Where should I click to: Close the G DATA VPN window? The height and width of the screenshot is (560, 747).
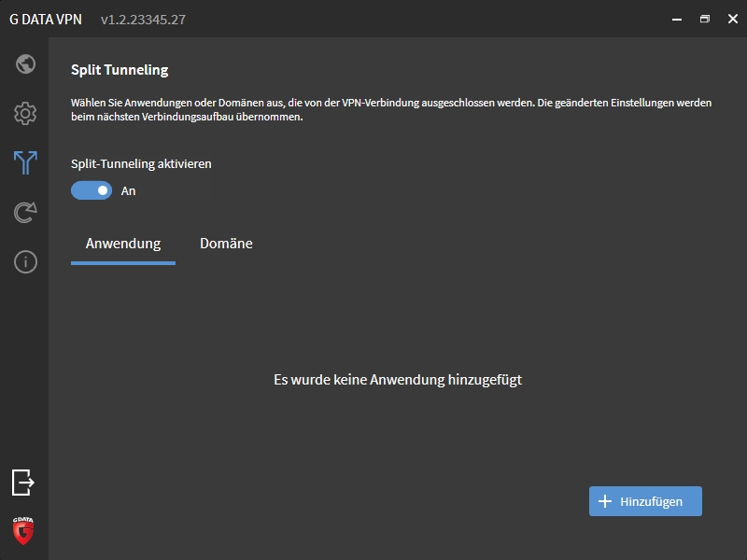pyautogui.click(x=733, y=19)
